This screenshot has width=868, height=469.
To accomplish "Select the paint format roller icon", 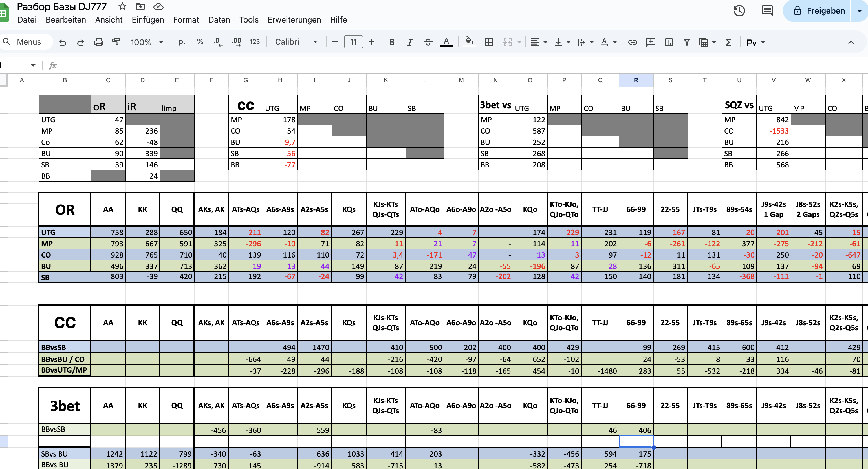I will (x=116, y=42).
